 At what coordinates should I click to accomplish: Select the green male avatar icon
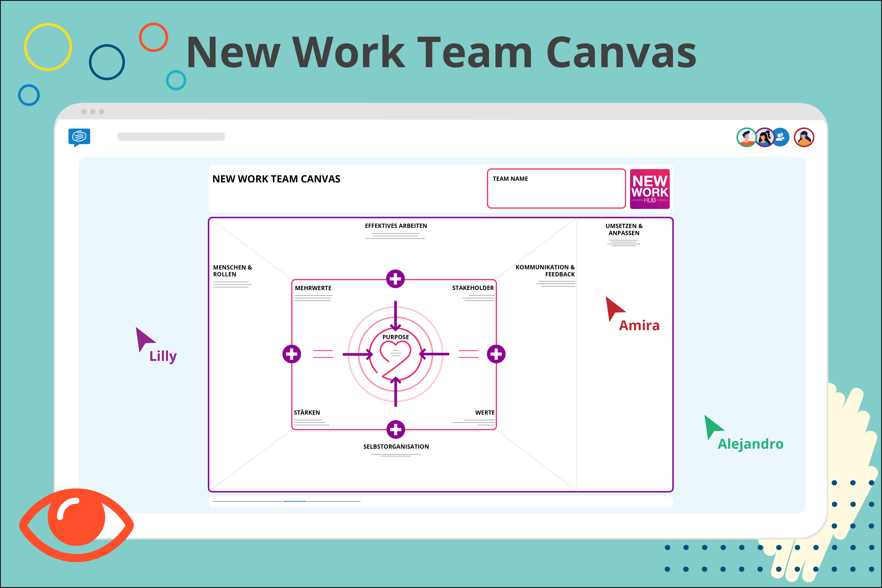coord(746,137)
